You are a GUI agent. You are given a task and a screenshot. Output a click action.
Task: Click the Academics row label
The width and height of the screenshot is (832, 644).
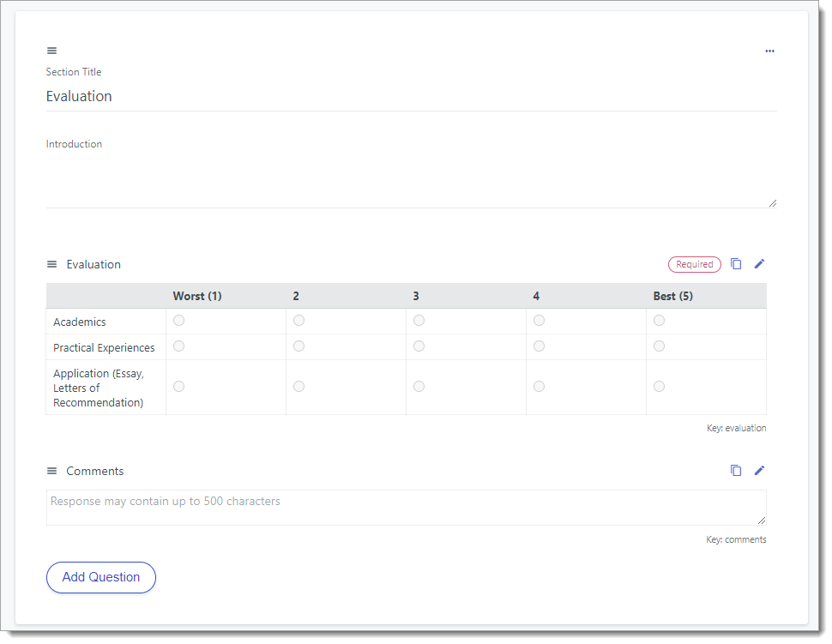pyautogui.click(x=79, y=322)
